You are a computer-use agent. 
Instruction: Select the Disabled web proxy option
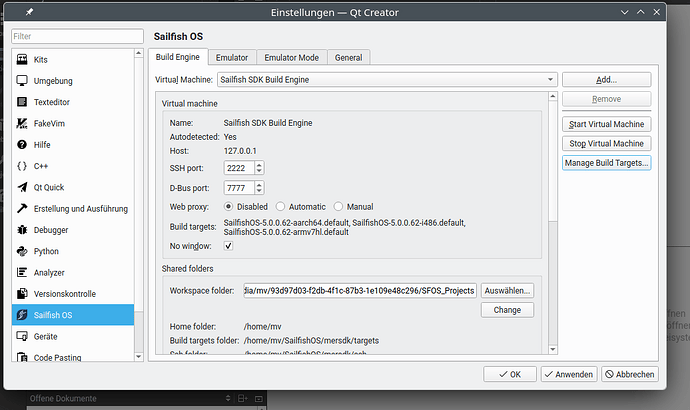(229, 206)
